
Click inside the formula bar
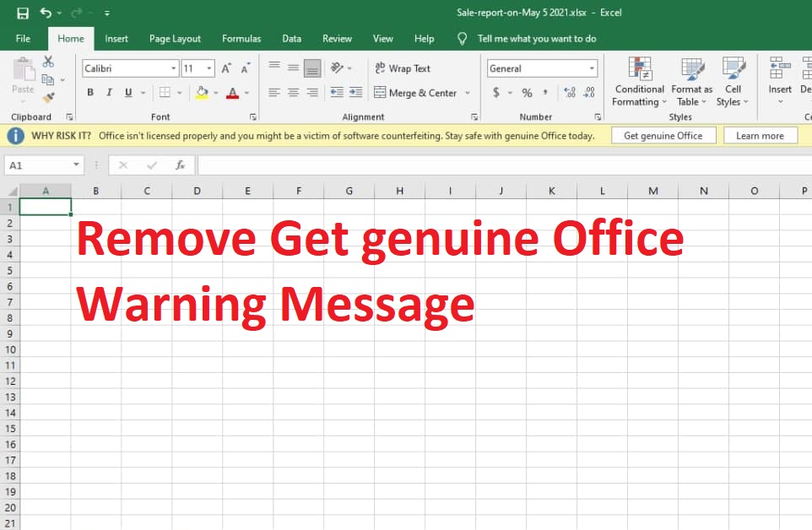click(505, 165)
